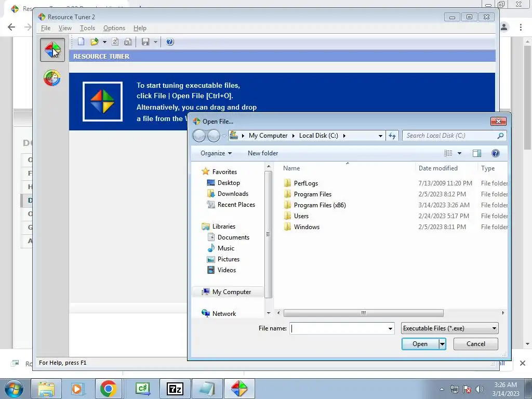The height and width of the screenshot is (399, 532).
Task: Click the horizontal scrollbar in file list
Action: pyautogui.click(x=363, y=313)
